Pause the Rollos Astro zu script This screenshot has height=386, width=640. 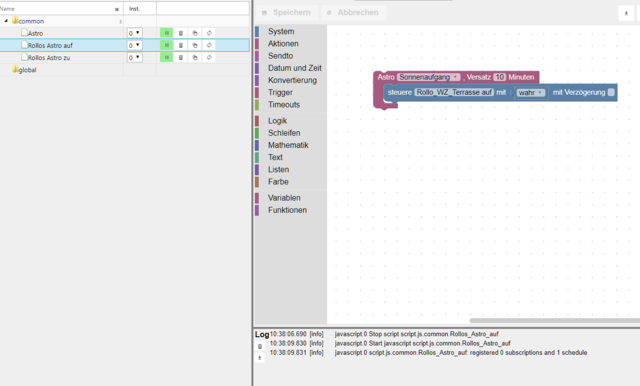(167, 58)
